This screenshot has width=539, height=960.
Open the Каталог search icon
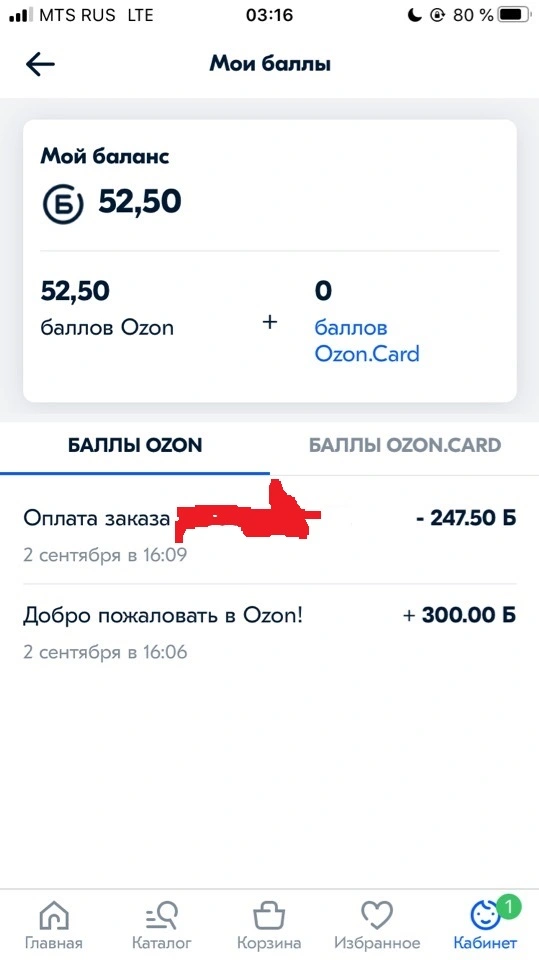162,917
